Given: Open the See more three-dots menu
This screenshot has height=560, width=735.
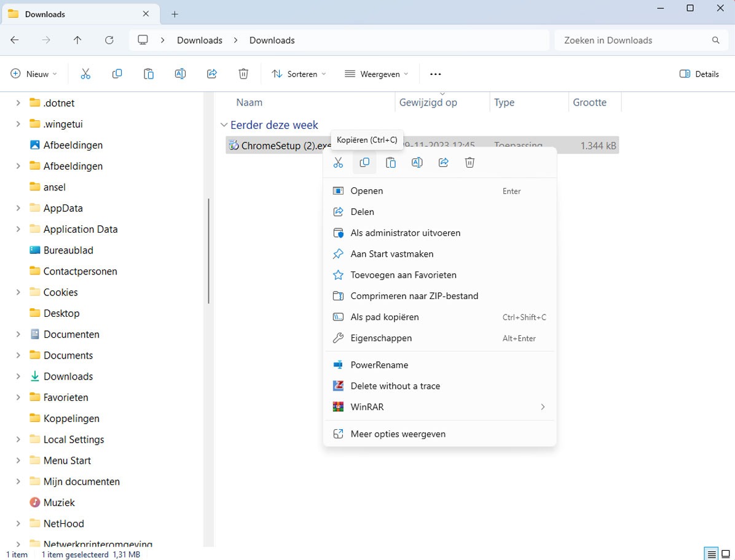Looking at the screenshot, I should click(x=436, y=74).
